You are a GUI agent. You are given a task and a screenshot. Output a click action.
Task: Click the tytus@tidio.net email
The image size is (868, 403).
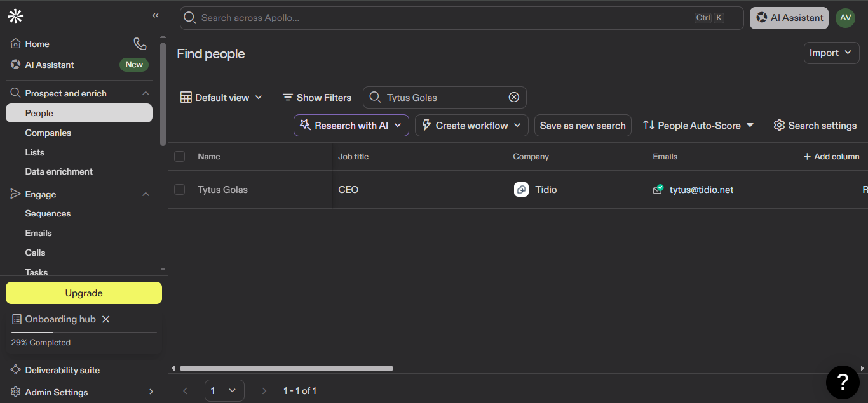(x=702, y=189)
